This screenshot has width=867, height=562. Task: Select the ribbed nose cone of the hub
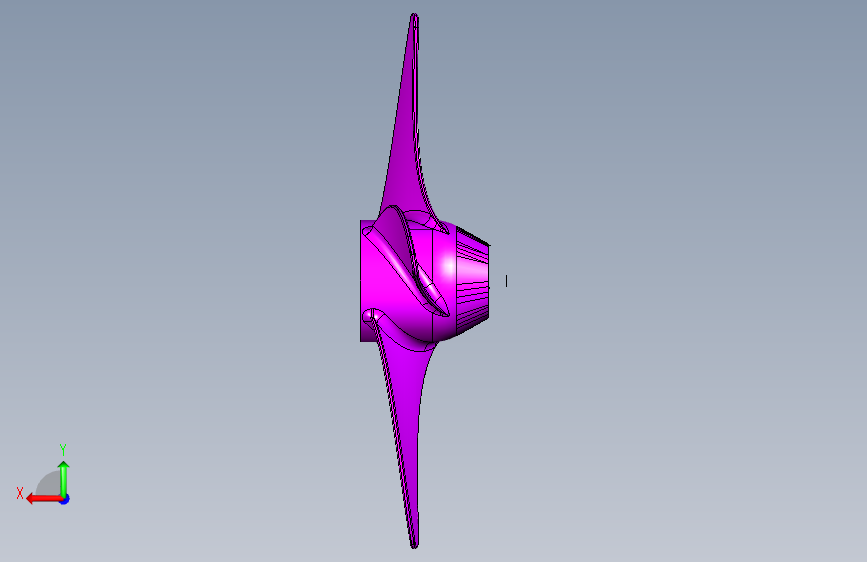click(472, 282)
